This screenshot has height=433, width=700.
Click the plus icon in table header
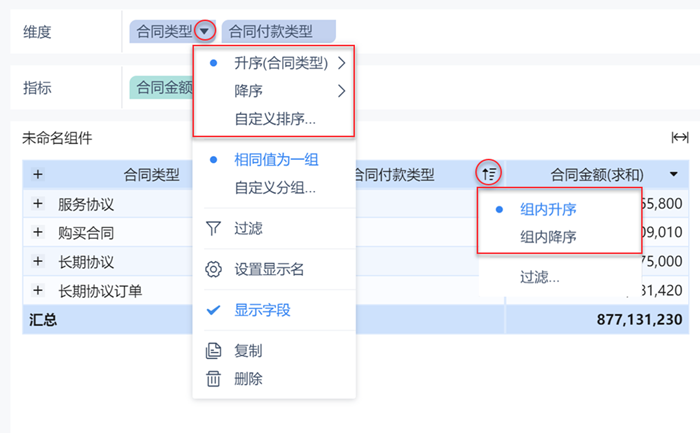click(38, 175)
